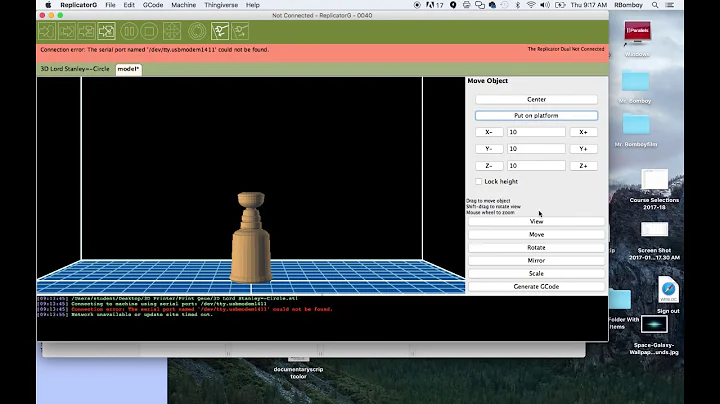Open the Move panel button
This screenshot has height=404, width=720.
click(x=536, y=234)
